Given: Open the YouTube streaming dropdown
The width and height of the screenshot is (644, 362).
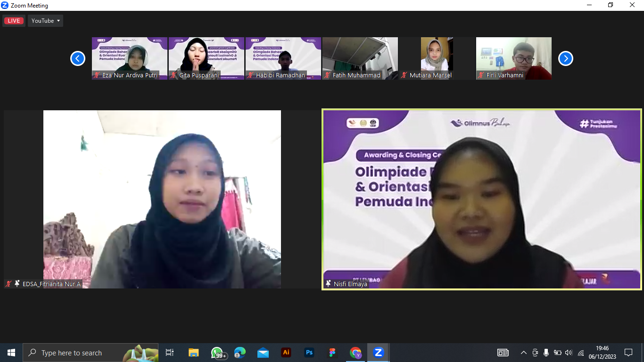Looking at the screenshot, I should (46, 21).
